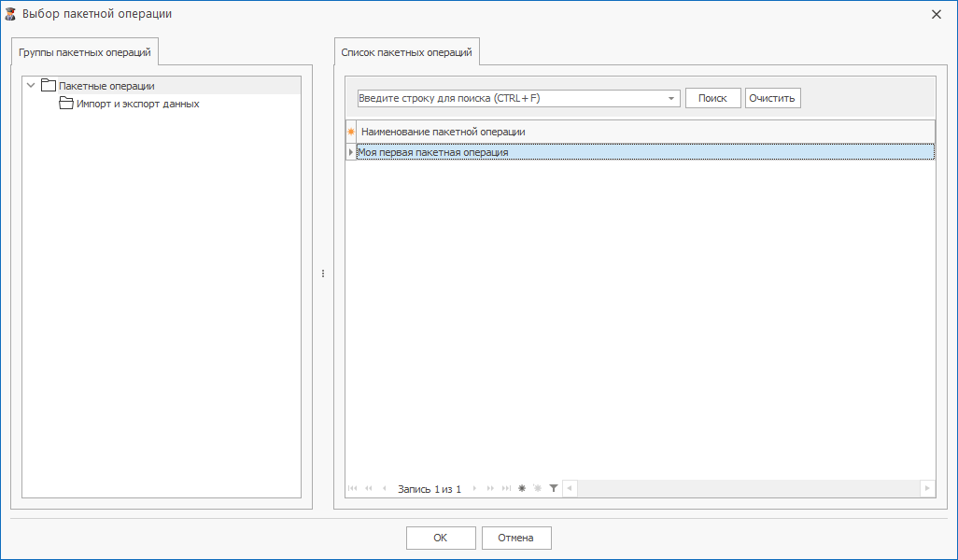Select the Пакетные операции root folder
This screenshot has width=958, height=560.
point(107,86)
